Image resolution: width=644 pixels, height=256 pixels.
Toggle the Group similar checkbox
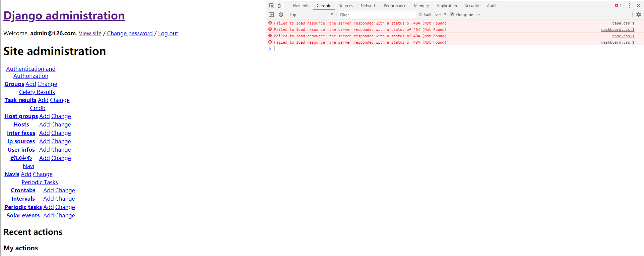[x=452, y=15]
